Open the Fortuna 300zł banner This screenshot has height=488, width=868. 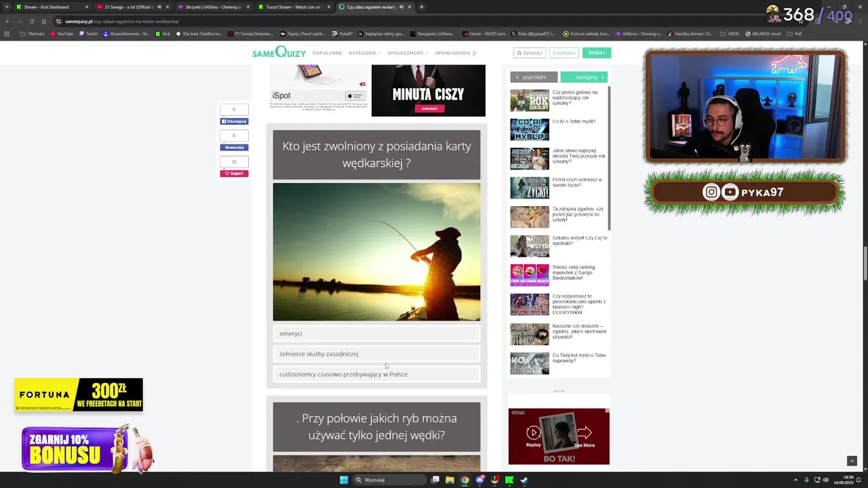(x=79, y=394)
